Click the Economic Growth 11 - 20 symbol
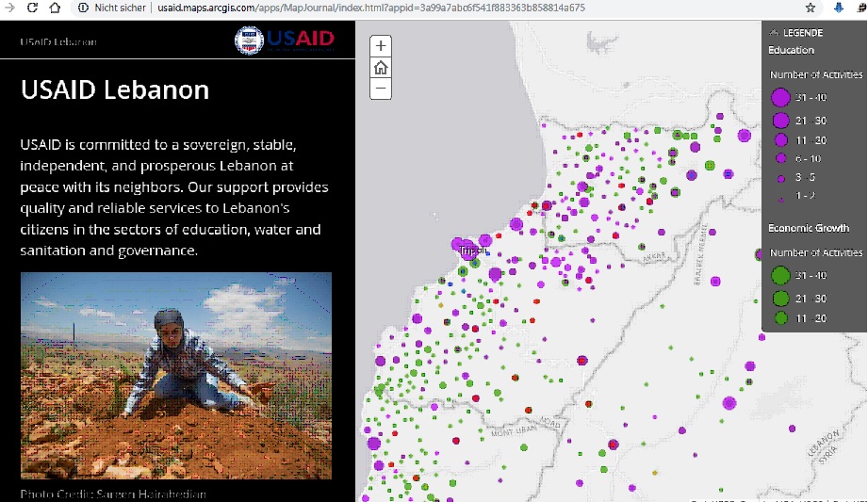 click(x=780, y=318)
